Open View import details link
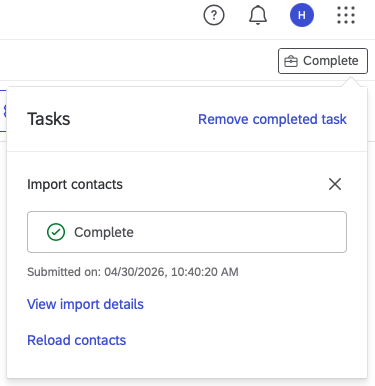 click(85, 304)
